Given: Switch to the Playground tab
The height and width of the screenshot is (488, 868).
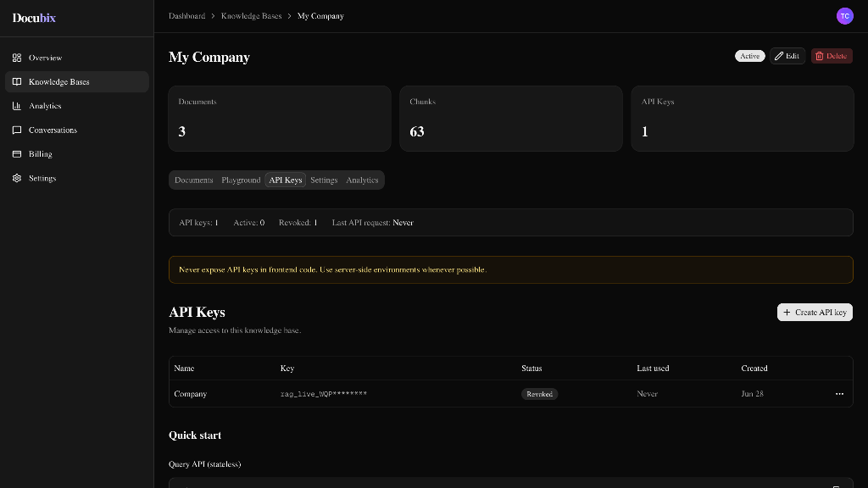Looking at the screenshot, I should point(241,180).
